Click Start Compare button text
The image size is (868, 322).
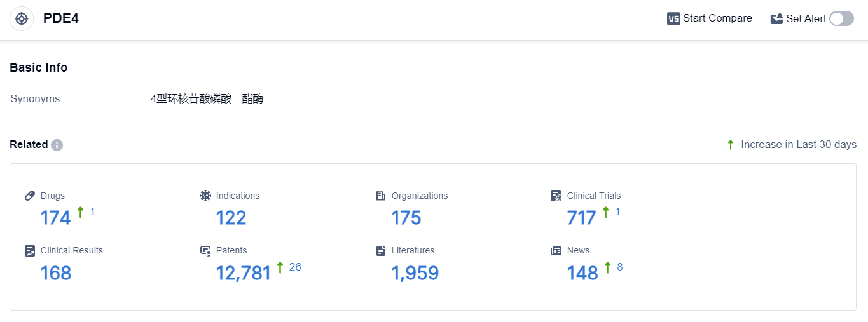[x=717, y=18]
